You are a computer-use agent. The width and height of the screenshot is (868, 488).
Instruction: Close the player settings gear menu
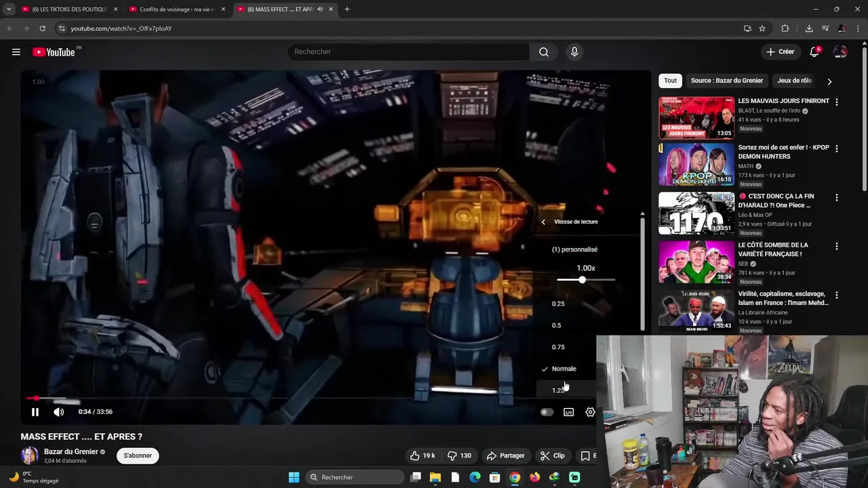coord(590,412)
